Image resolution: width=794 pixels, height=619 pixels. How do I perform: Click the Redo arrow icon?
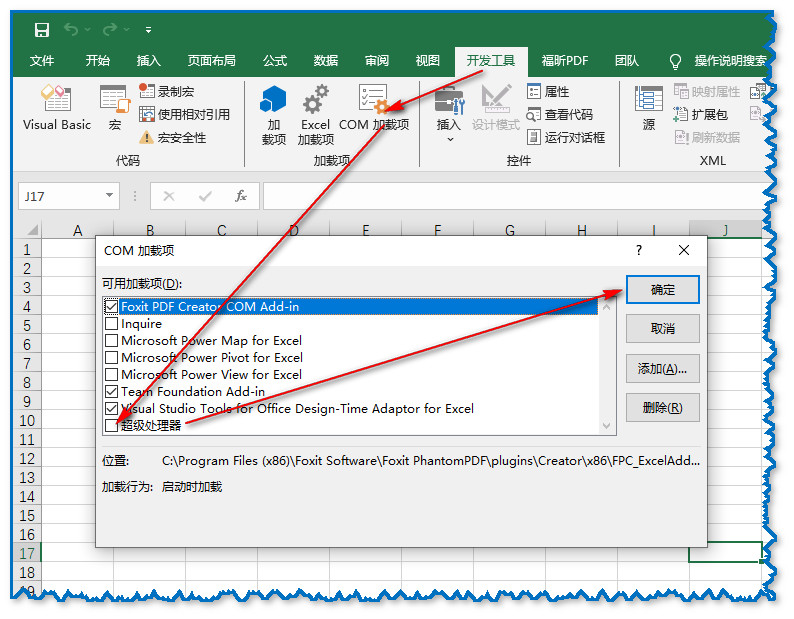click(110, 30)
